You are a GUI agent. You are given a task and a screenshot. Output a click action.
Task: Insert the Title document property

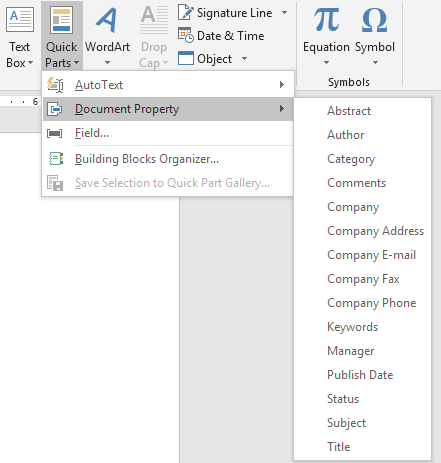coord(339,447)
